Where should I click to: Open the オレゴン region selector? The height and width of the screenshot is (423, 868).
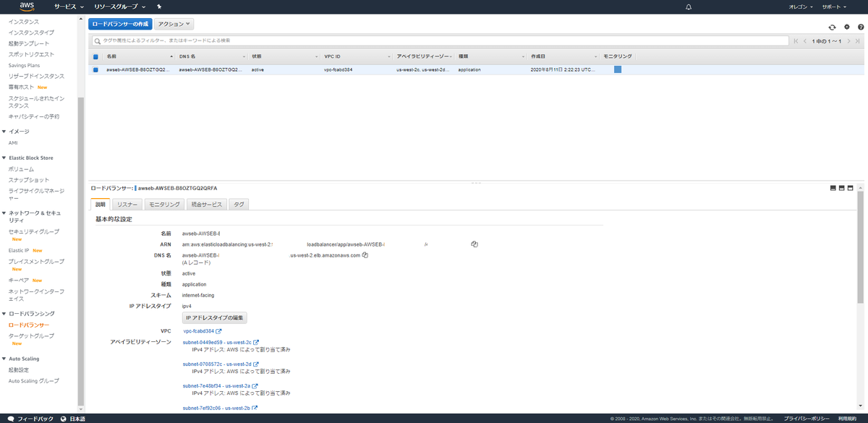pyautogui.click(x=801, y=7)
